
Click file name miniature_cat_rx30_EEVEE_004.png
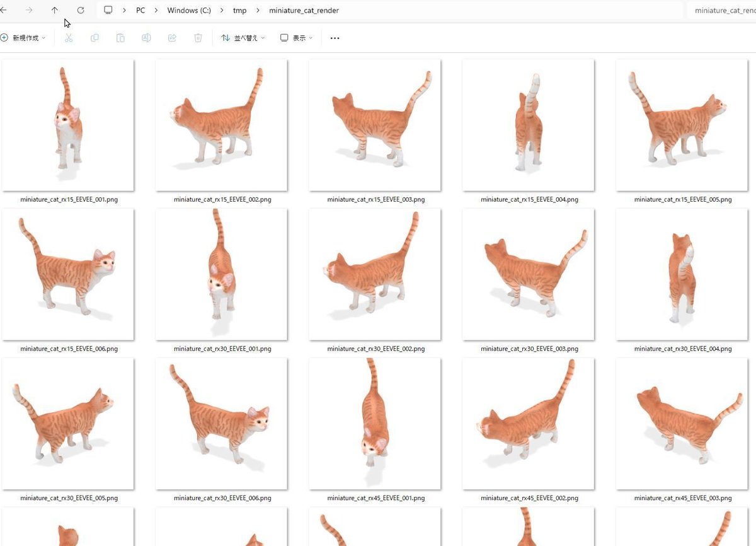pos(683,349)
